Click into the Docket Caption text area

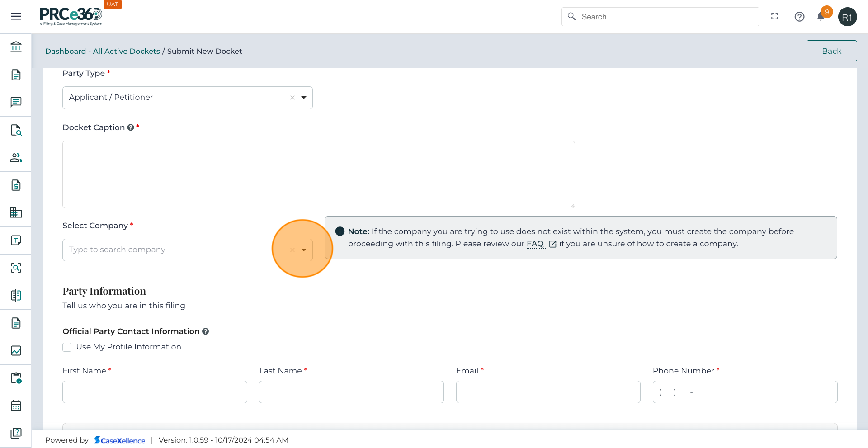[x=318, y=174]
